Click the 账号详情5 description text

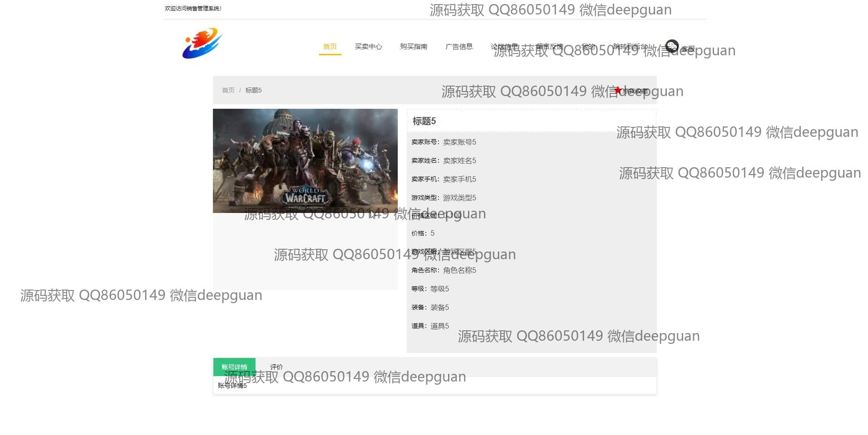pos(232,386)
